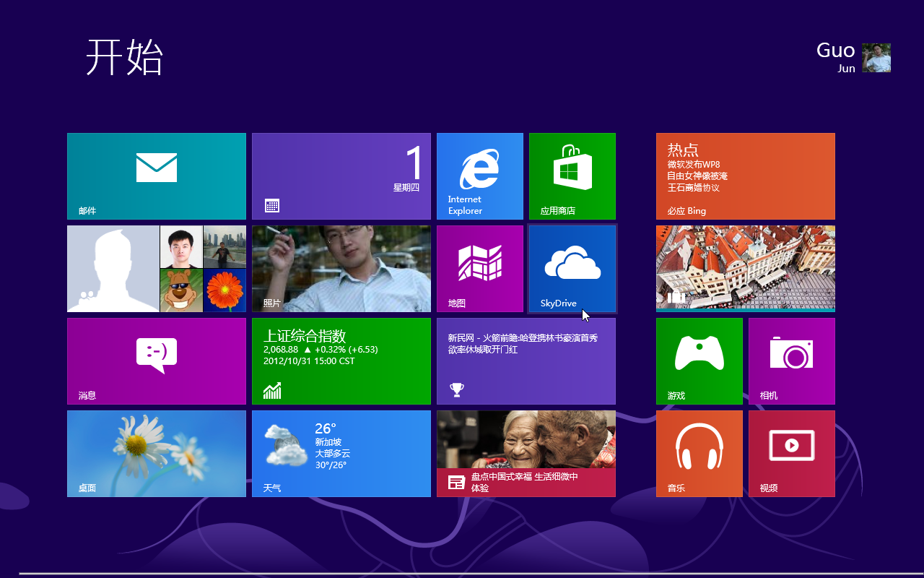Open the Bing (必应) 热点 tile
Image resolution: width=924 pixels, height=578 pixels.
pos(745,176)
